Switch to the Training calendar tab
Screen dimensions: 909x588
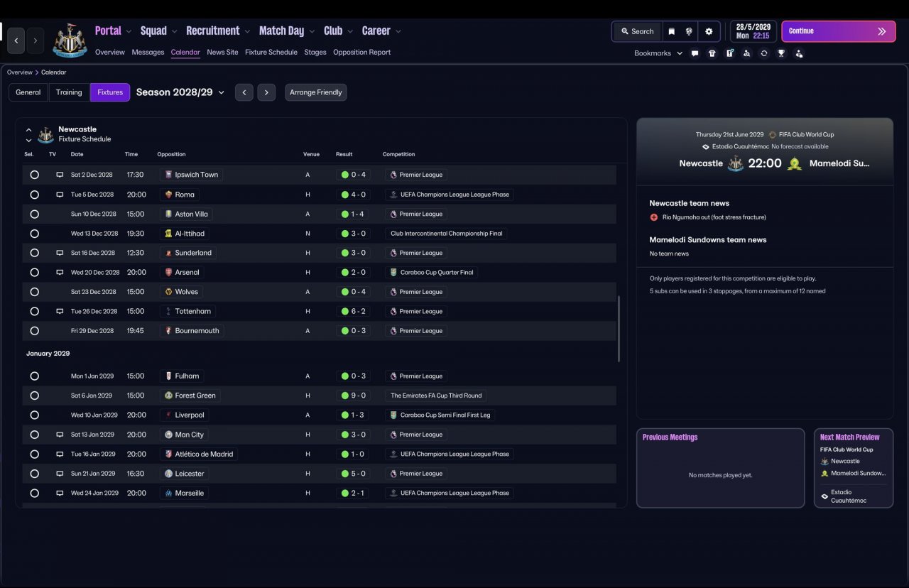pos(69,92)
